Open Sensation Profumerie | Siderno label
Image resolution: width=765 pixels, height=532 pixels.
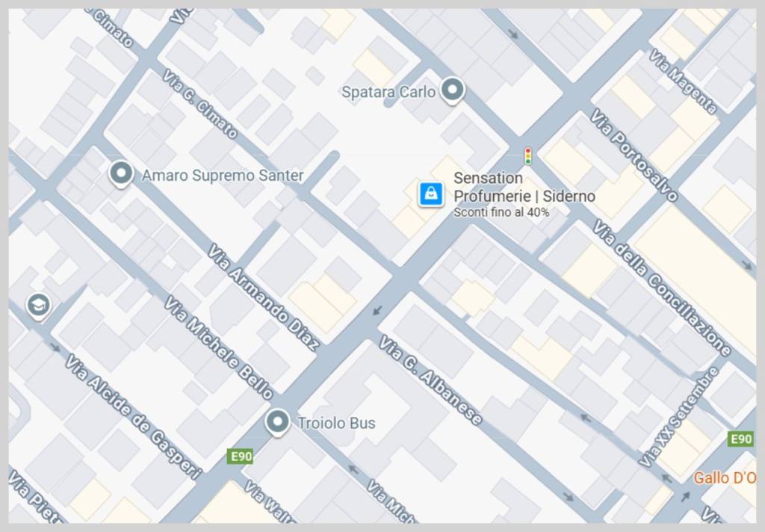(524, 187)
